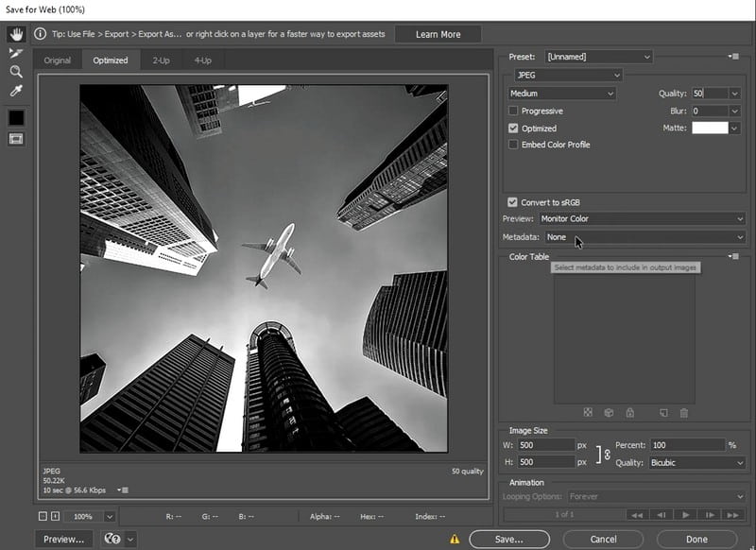Delete the selected color via trash icon

coord(684,412)
